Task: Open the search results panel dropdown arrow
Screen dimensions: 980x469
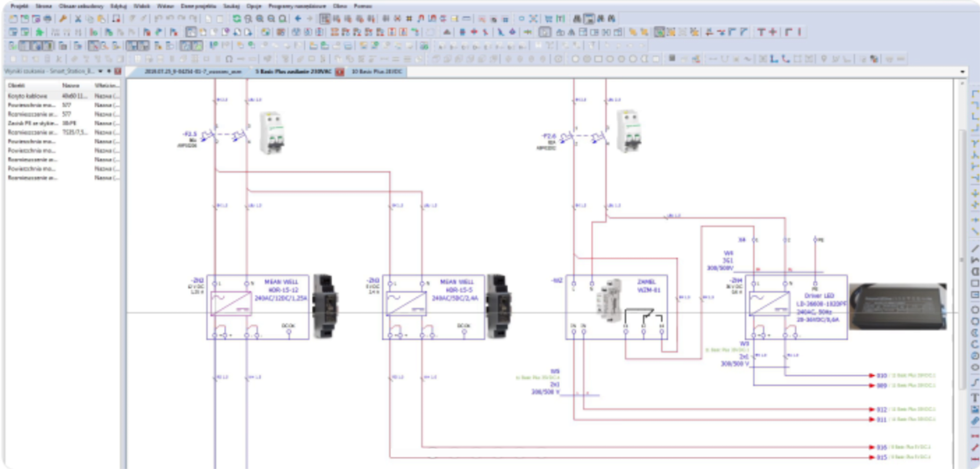Action: pyautogui.click(x=100, y=71)
